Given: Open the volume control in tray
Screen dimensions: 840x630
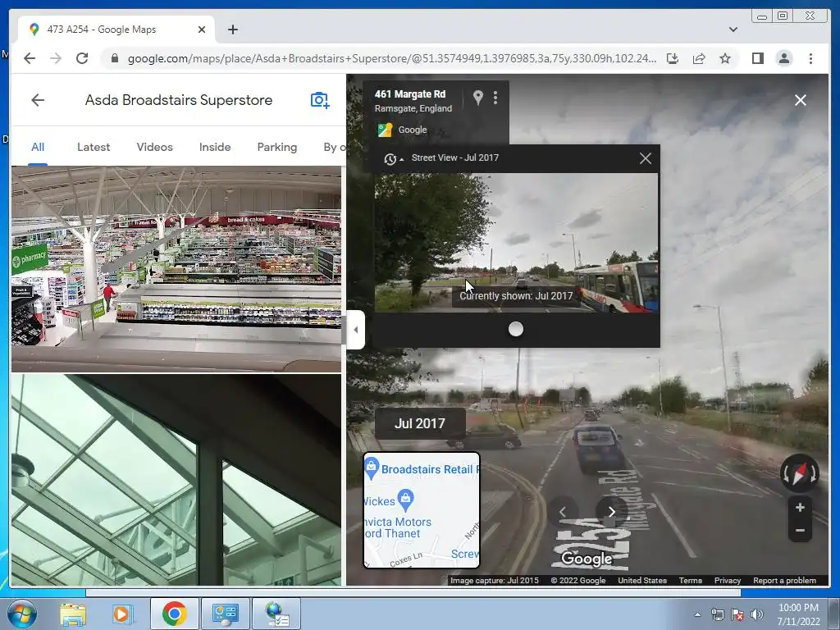Looking at the screenshot, I should (x=757, y=615).
